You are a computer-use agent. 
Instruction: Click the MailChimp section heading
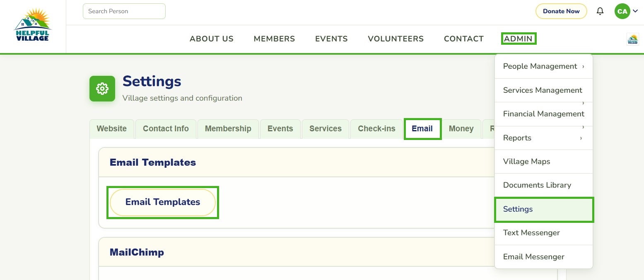click(x=137, y=252)
